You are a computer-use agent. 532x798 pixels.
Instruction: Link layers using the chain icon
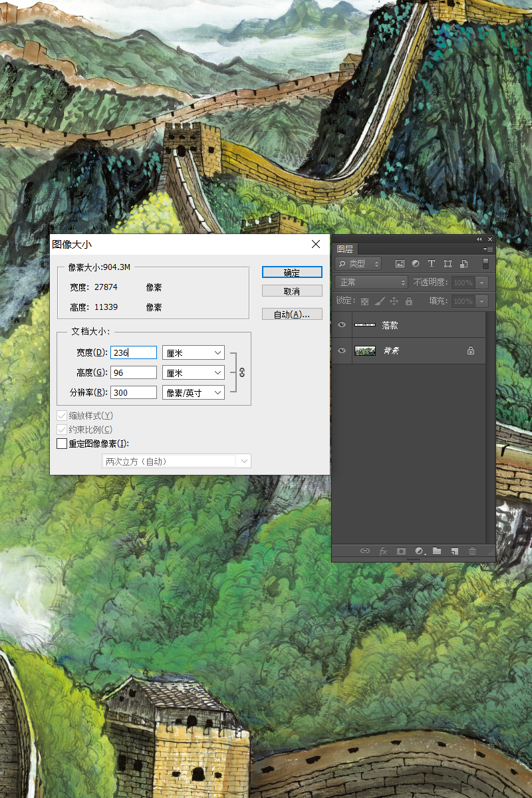[x=365, y=551]
